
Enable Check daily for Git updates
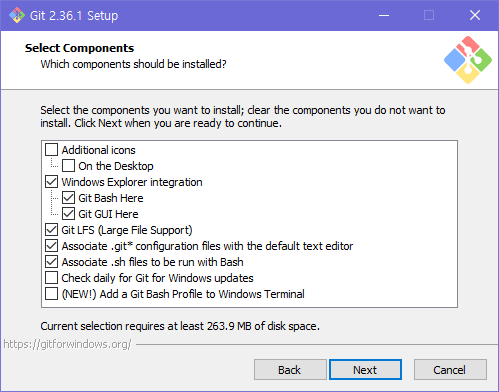[51, 278]
